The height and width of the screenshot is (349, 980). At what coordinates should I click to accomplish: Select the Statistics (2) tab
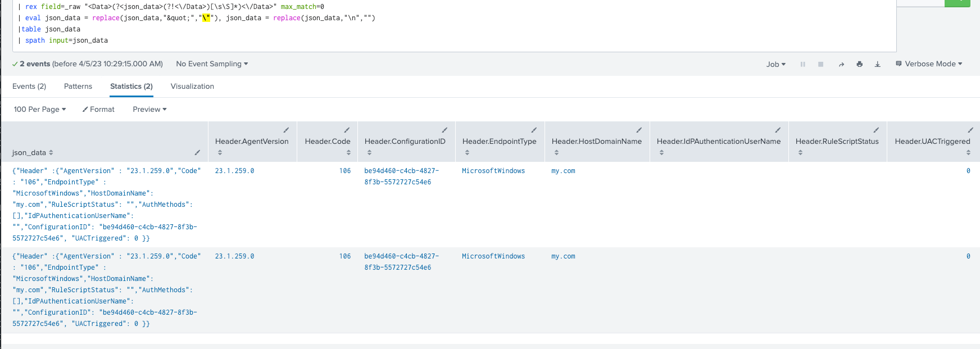tap(131, 87)
